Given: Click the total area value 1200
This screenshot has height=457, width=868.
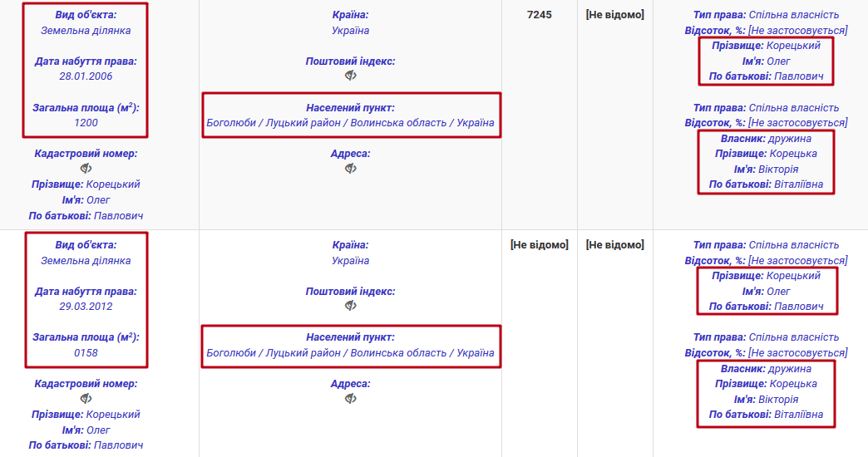Looking at the screenshot, I should 86,123.
